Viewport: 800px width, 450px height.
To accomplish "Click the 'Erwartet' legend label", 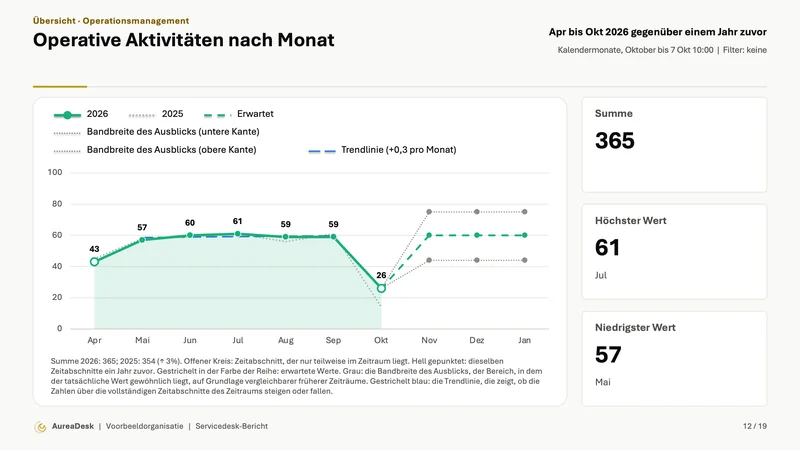I will (x=255, y=114).
